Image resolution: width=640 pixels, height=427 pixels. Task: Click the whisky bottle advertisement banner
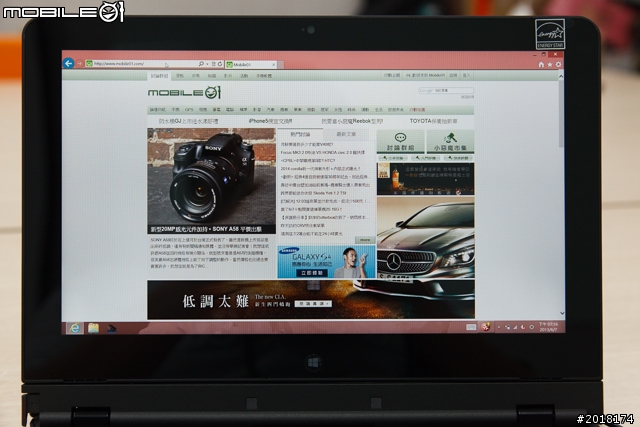click(426, 178)
